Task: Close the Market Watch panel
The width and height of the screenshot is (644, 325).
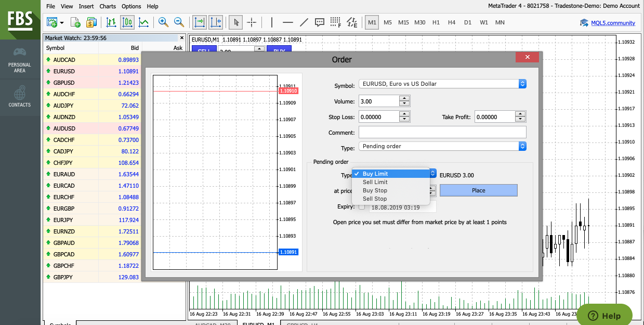Action: pos(181,38)
